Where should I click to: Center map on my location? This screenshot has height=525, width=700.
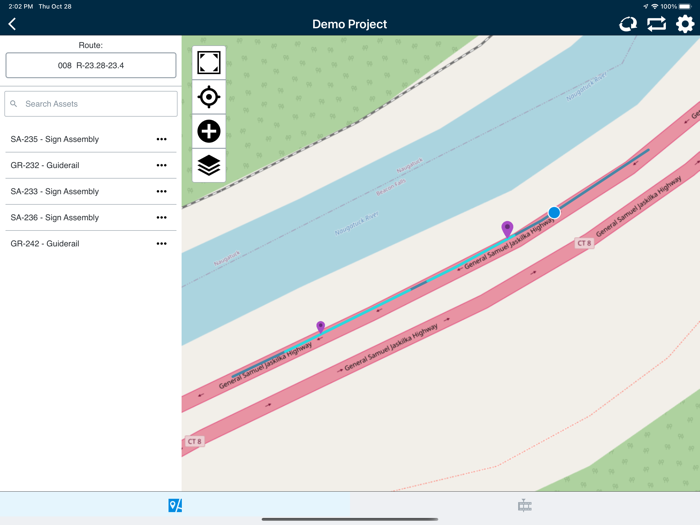point(209,97)
